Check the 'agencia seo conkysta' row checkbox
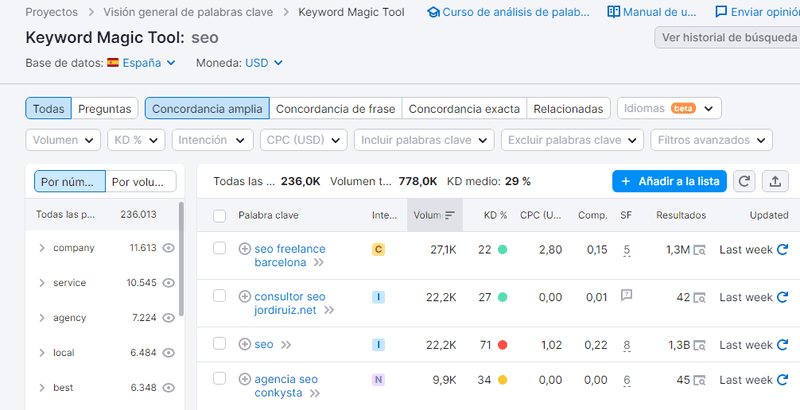 point(219,378)
